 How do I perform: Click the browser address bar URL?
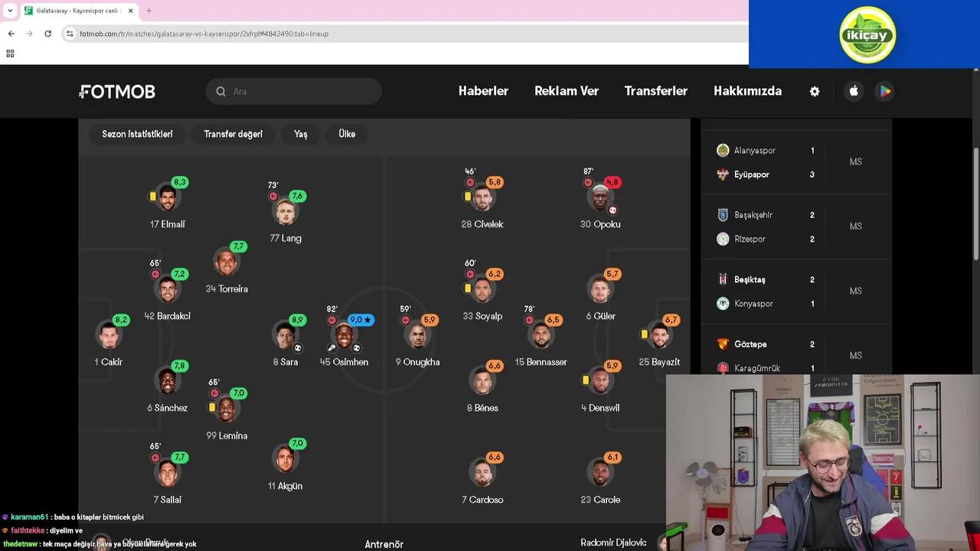(x=204, y=34)
